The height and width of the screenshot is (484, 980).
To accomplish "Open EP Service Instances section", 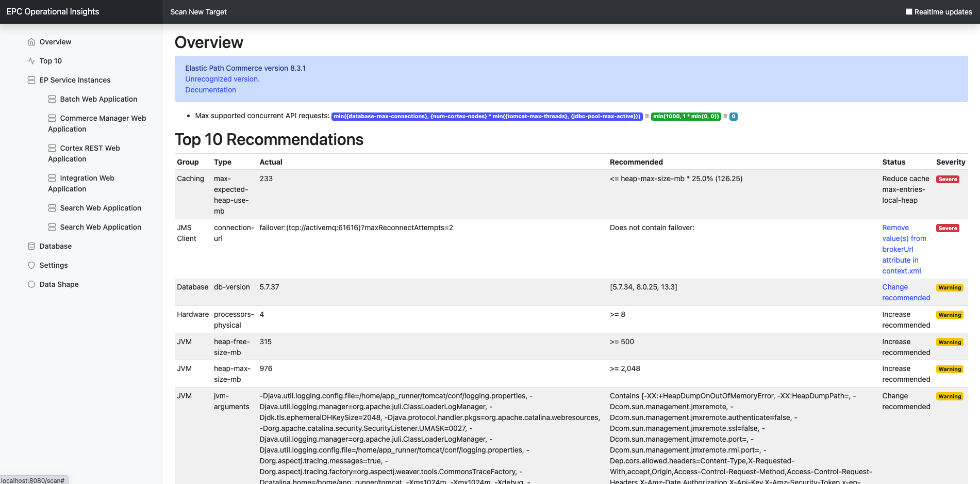I will pos(75,80).
